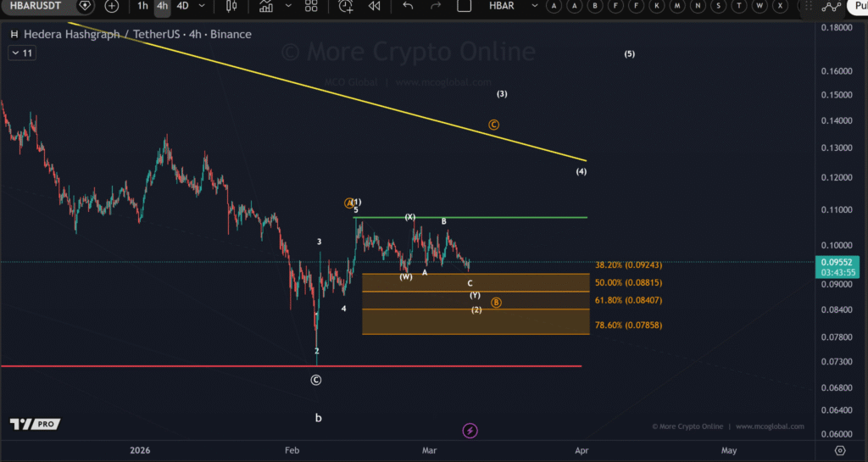The width and height of the screenshot is (868, 462).
Task: Open the TradingView PRO logo
Action: click(35, 425)
